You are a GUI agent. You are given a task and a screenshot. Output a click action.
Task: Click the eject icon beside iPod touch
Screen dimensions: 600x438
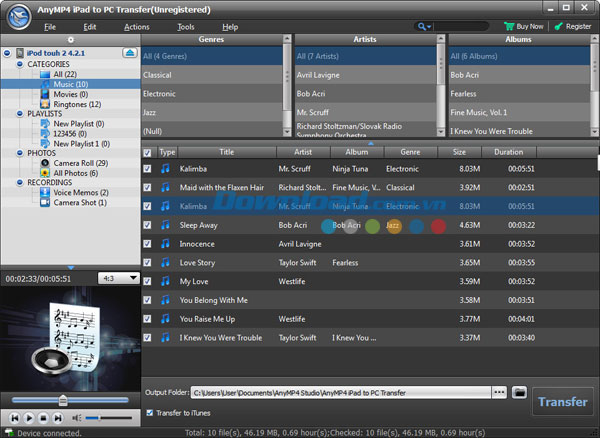(x=130, y=52)
